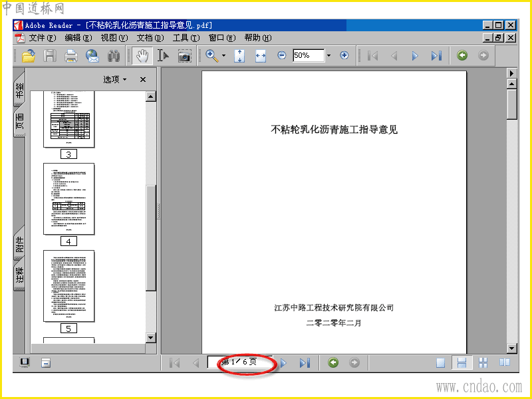Image resolution: width=532 pixels, height=399 pixels.
Task: Click the 50% zoom field
Action: (309, 55)
